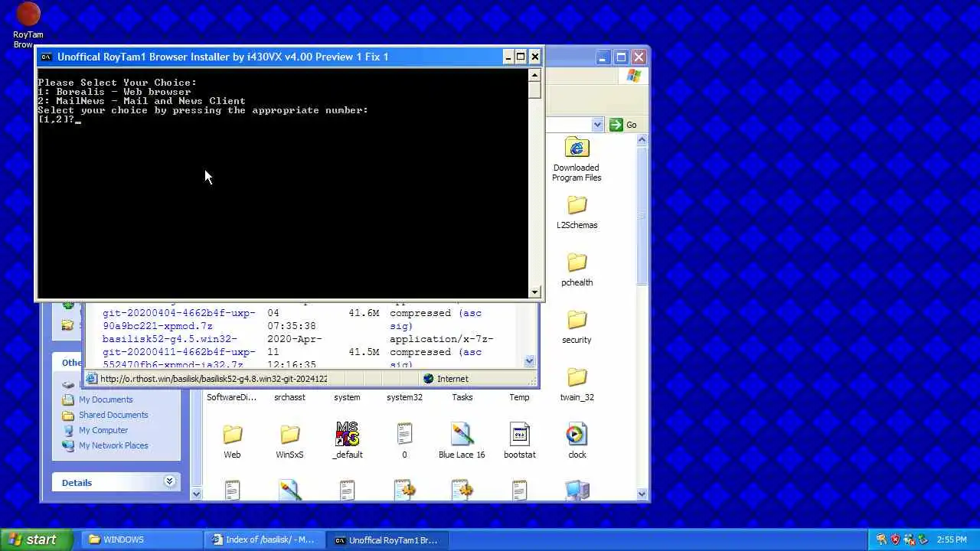Click the Windows flag logo in Explorer
The height and width of the screenshot is (551, 980).
click(x=634, y=77)
